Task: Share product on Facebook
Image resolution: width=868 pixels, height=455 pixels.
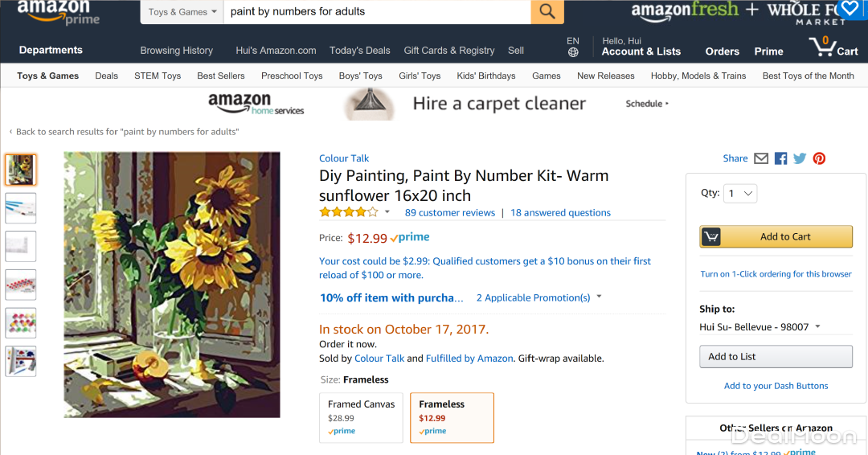Action: pyautogui.click(x=780, y=158)
